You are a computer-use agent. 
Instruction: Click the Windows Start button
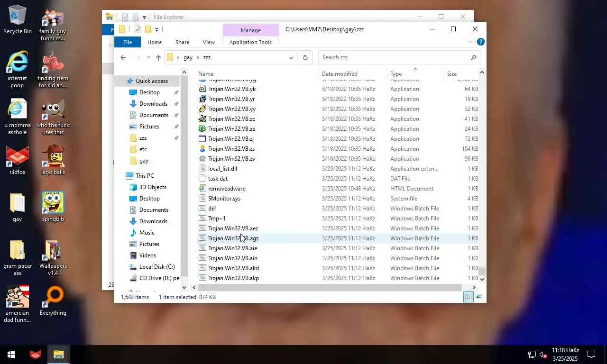click(11, 355)
